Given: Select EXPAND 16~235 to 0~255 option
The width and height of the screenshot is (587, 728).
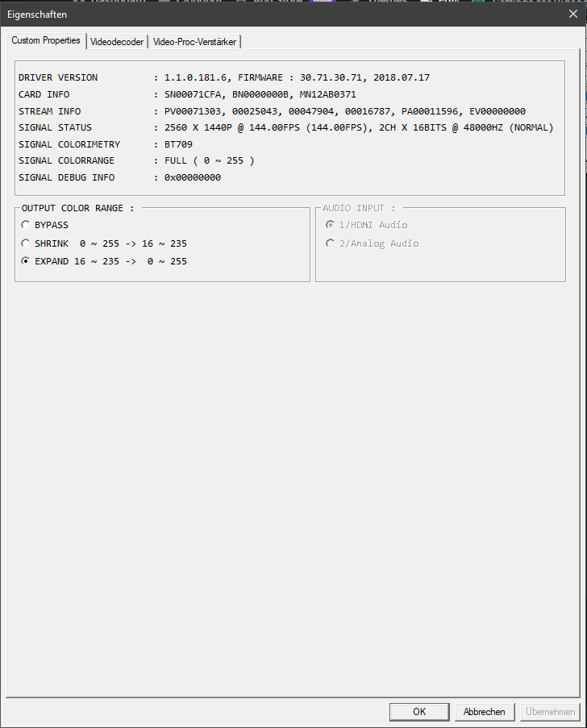Looking at the screenshot, I should click(26, 261).
